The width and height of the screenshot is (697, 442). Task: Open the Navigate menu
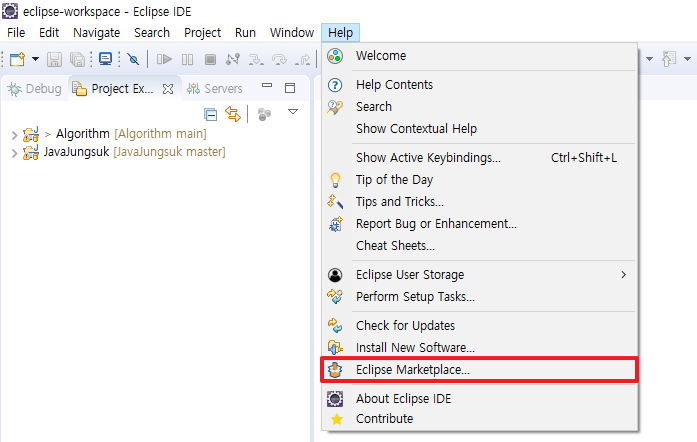tap(96, 32)
